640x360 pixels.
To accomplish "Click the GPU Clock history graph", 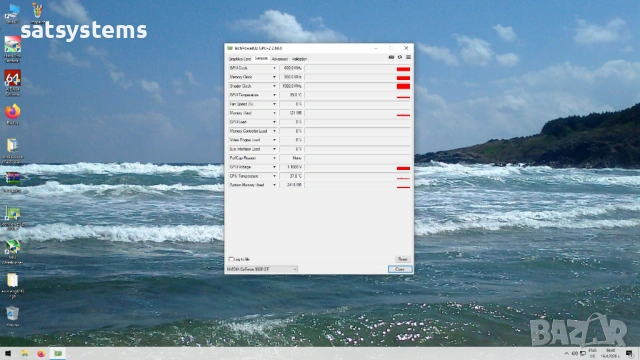I will 358,68.
